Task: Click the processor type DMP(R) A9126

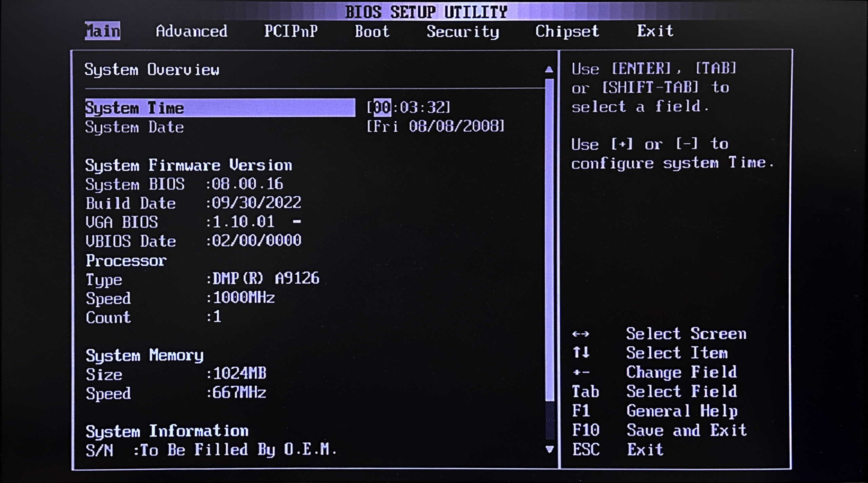Action: pos(265,279)
